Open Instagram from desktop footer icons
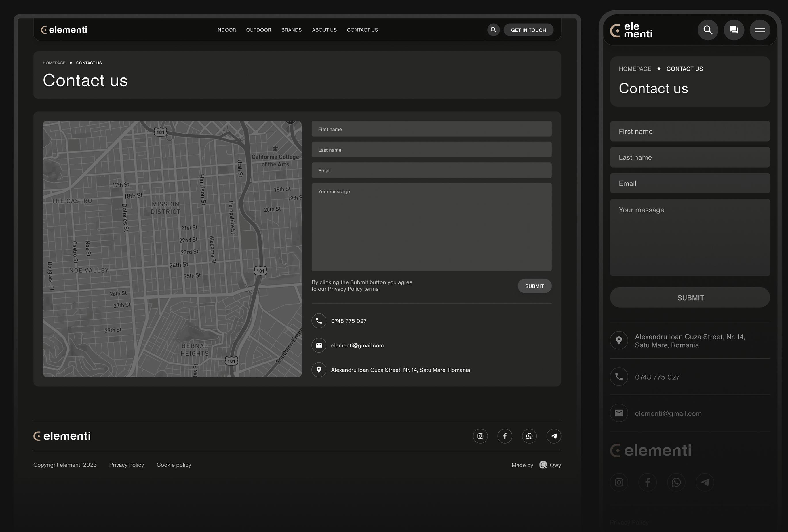 pyautogui.click(x=480, y=436)
